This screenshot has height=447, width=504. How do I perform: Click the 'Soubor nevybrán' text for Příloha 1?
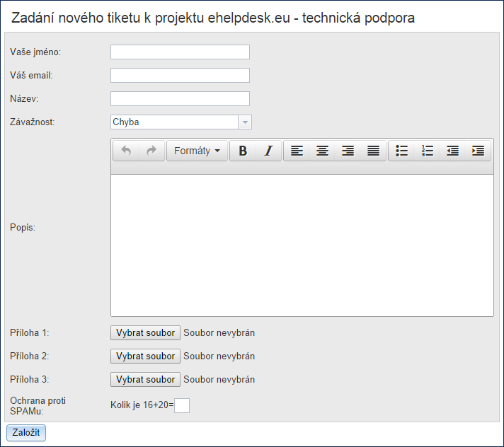click(x=219, y=332)
